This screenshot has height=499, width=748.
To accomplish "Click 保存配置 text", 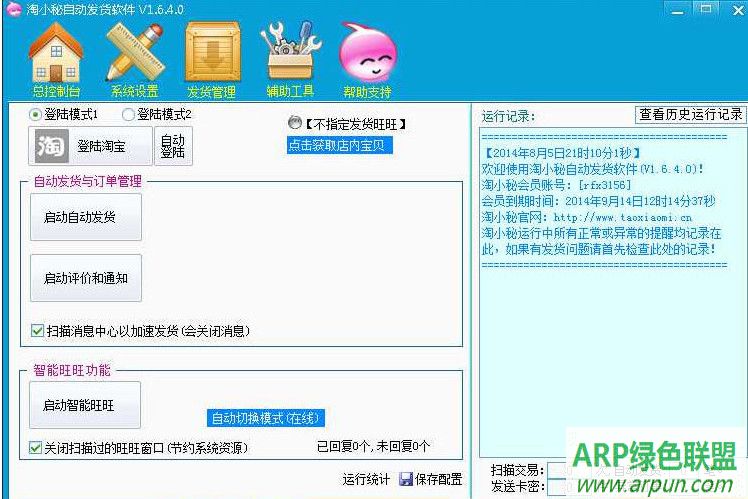I will point(438,479).
